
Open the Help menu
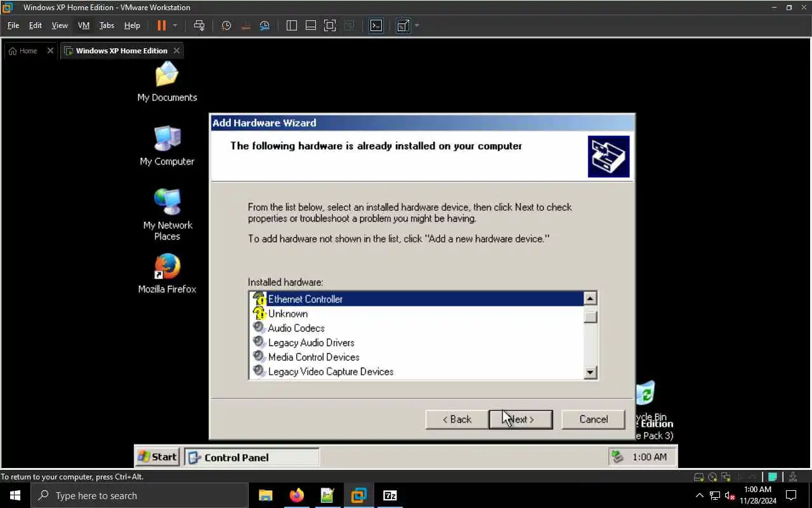coord(132,25)
